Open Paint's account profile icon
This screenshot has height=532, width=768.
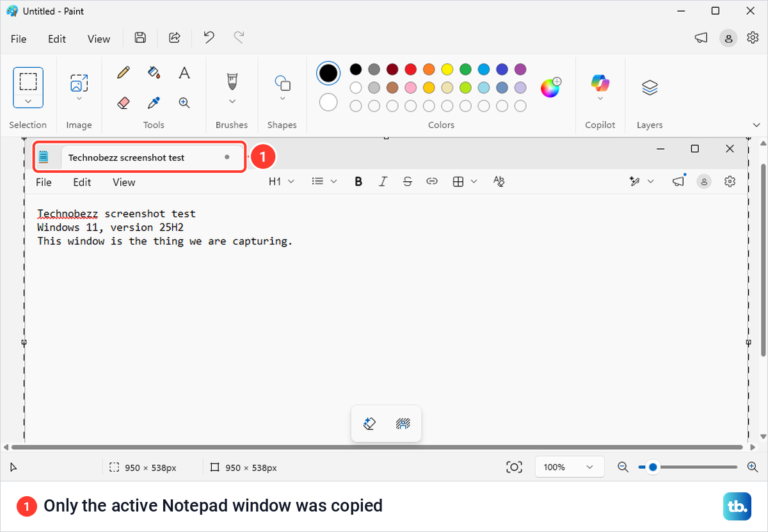728,38
